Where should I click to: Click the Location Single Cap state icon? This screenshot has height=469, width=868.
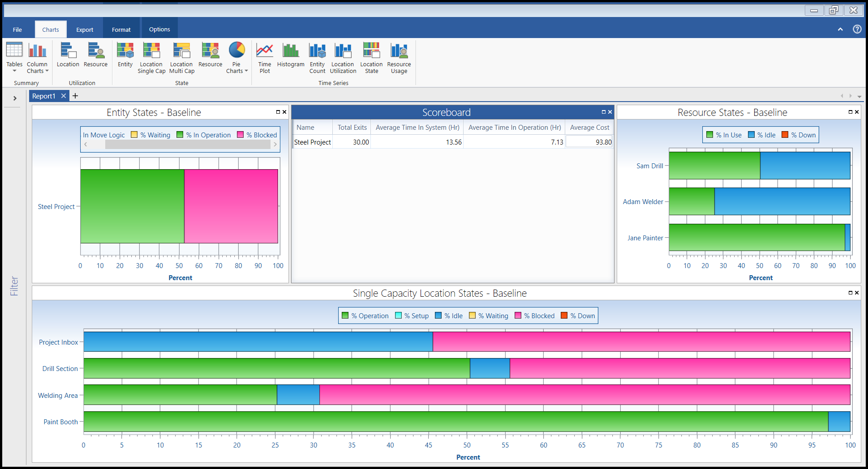pyautogui.click(x=151, y=57)
